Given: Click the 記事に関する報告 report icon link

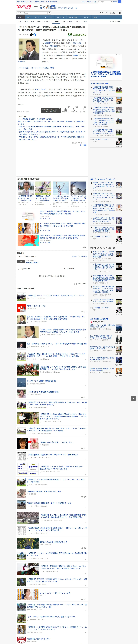Looking at the screenshot, I should [23, 112].
